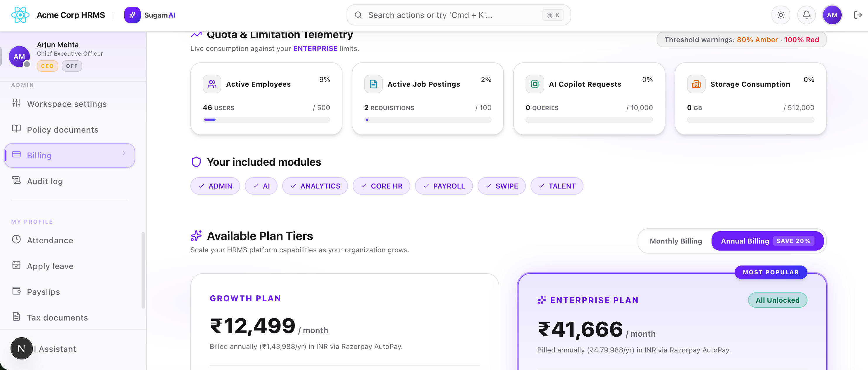Toggle the light/dark theme sun icon
The width and height of the screenshot is (868, 370).
pyautogui.click(x=781, y=15)
